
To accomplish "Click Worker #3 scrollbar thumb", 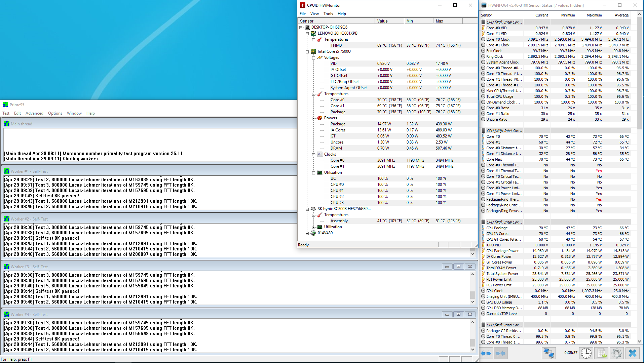I will [x=472, y=295].
